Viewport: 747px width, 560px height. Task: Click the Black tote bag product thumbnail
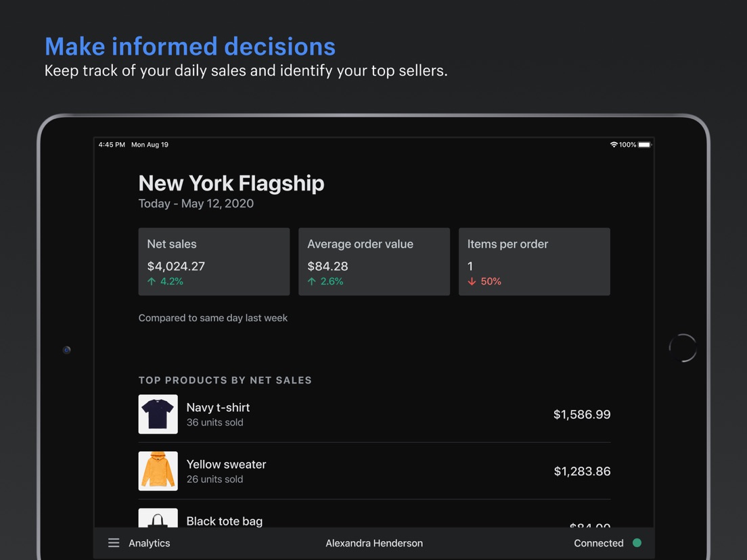(x=158, y=521)
